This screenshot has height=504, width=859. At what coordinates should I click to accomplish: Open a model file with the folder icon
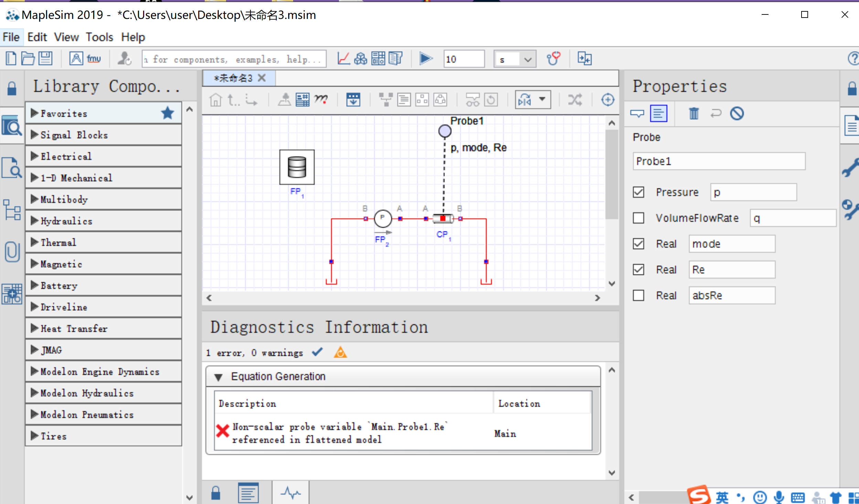(28, 58)
